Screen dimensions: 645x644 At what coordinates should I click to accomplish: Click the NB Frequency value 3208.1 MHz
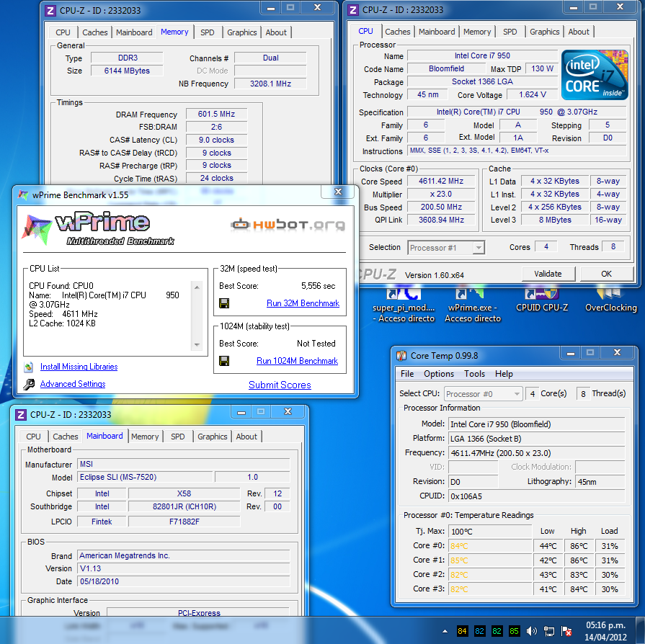point(271,84)
